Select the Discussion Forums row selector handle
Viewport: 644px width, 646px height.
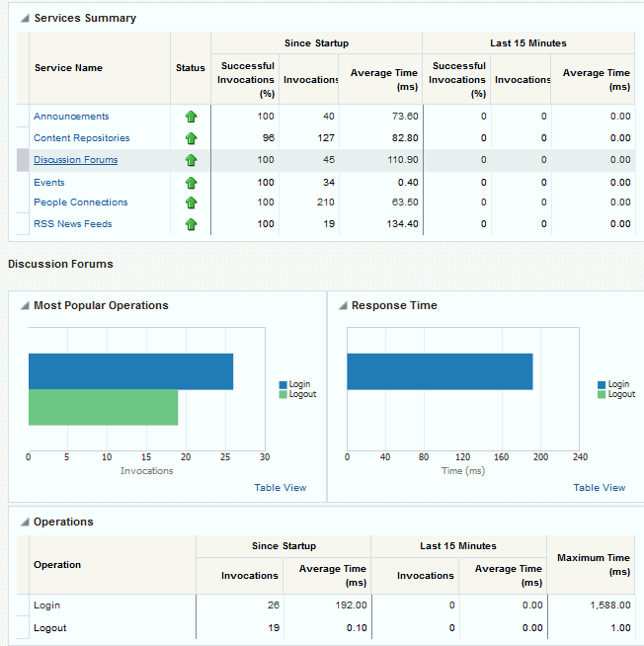point(23,160)
